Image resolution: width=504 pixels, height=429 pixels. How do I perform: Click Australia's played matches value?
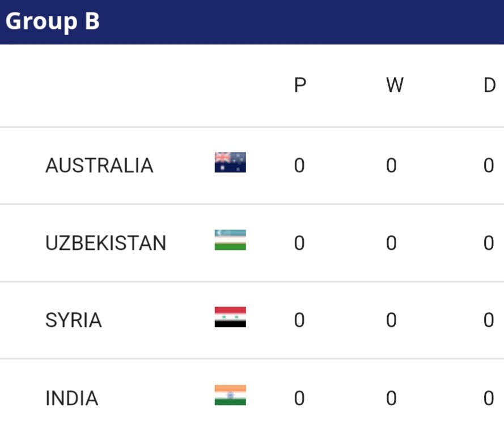(299, 165)
